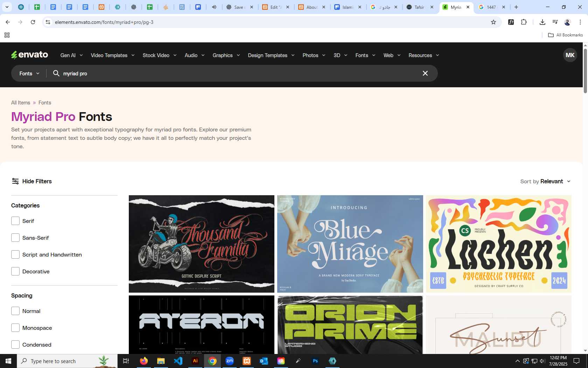Expand the Design Templates menu

pos(271,55)
